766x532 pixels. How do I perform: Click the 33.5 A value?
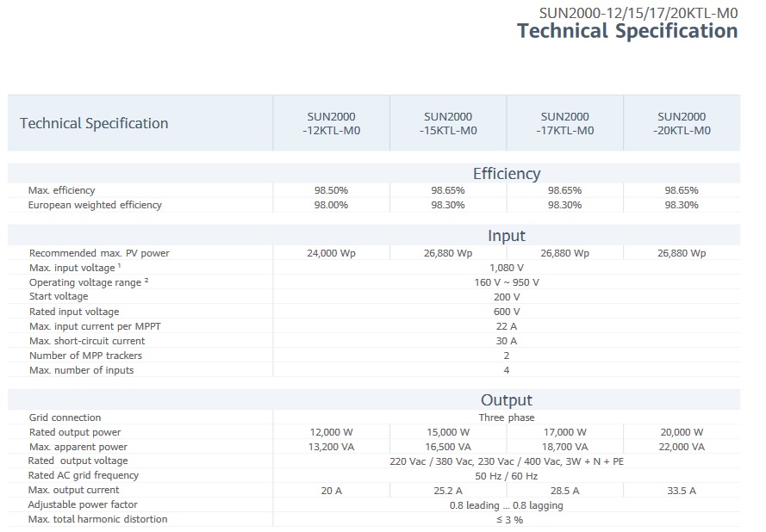[682, 491]
